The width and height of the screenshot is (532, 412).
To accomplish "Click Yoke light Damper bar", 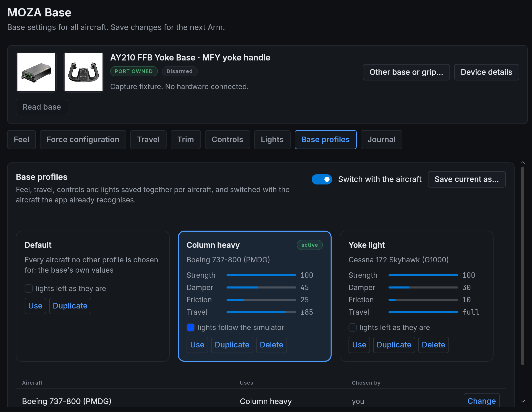I will point(423,287).
